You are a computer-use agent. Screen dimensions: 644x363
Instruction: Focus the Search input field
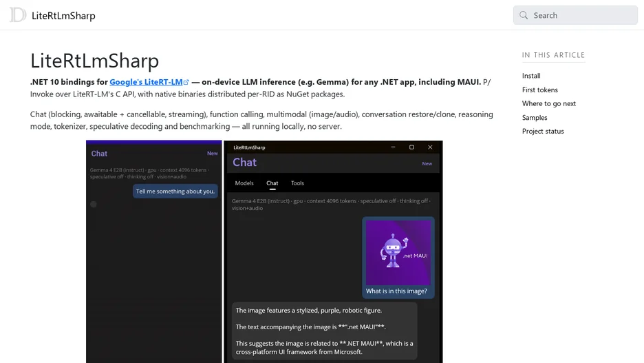click(575, 15)
